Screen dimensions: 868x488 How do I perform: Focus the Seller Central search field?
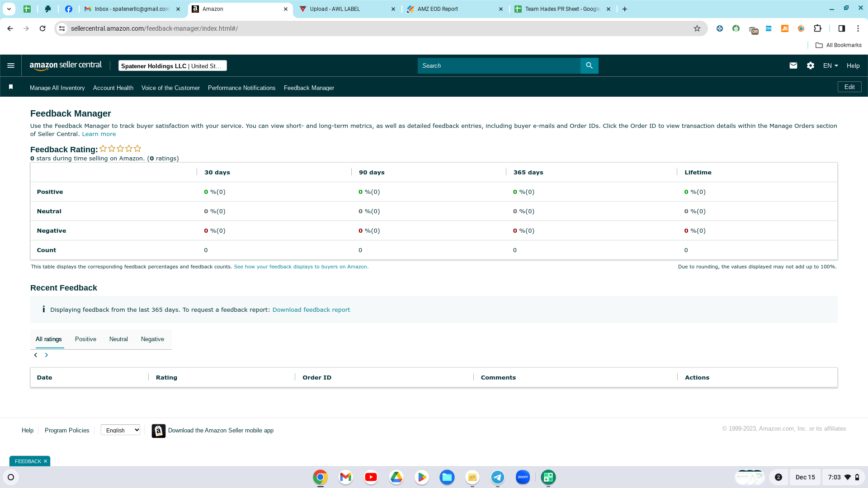click(x=499, y=66)
